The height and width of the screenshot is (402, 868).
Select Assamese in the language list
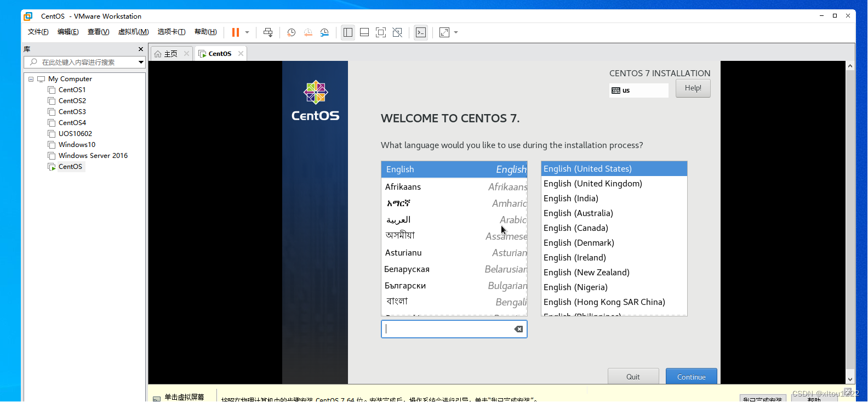pyautogui.click(x=454, y=236)
